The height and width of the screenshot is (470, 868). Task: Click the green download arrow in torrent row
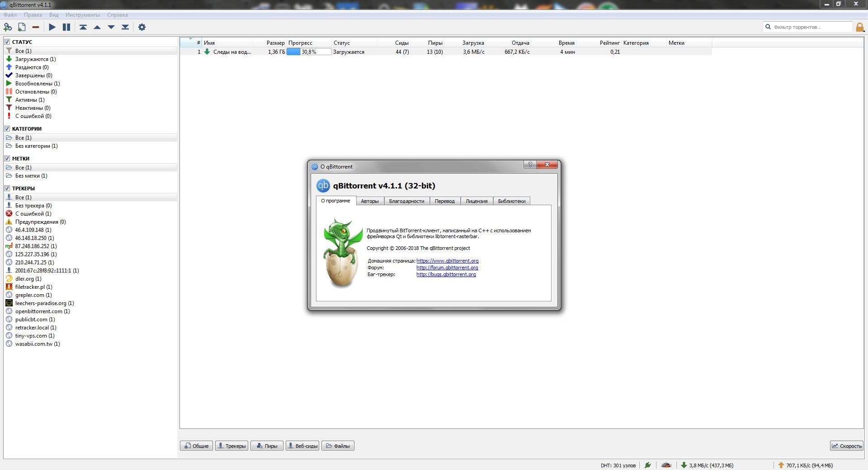(x=207, y=52)
